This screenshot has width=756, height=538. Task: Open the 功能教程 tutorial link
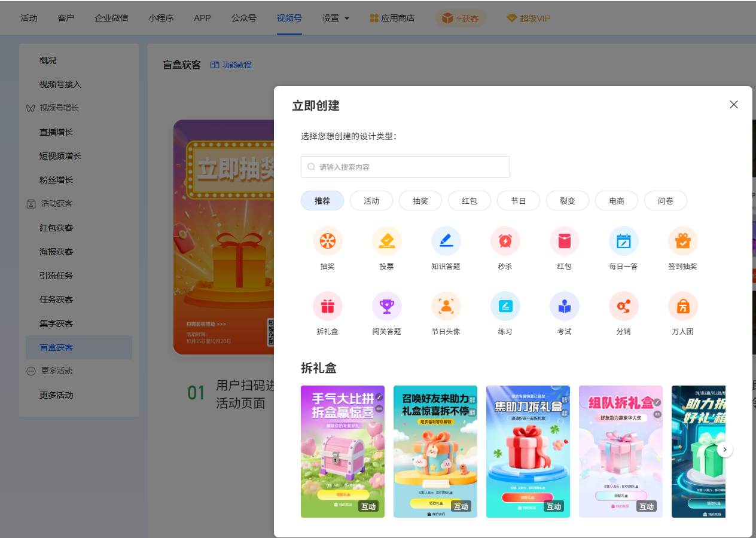[231, 65]
